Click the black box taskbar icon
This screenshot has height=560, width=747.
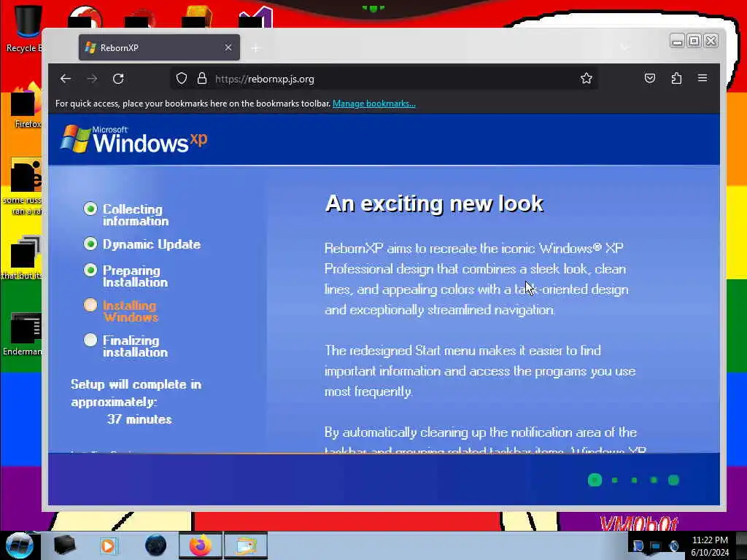[x=65, y=545]
